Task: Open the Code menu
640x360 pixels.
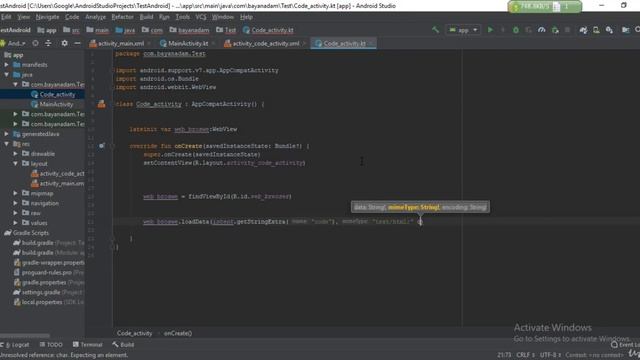Action: (72, 17)
